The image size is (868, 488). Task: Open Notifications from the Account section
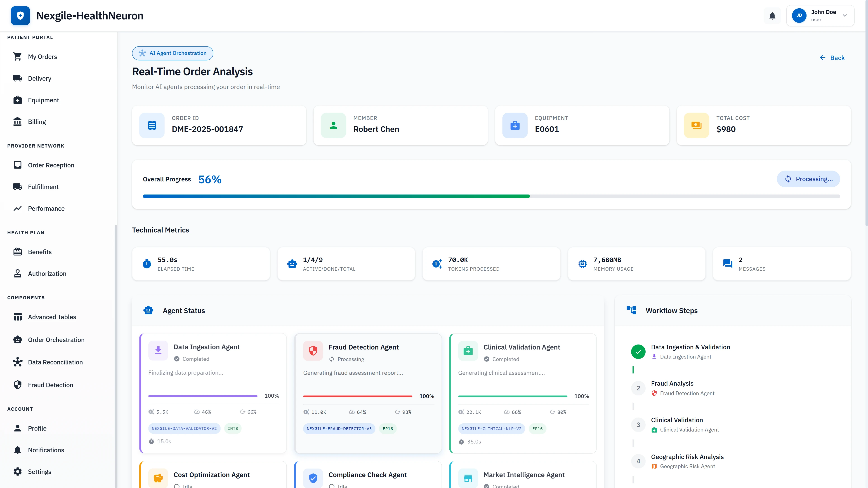[46, 450]
